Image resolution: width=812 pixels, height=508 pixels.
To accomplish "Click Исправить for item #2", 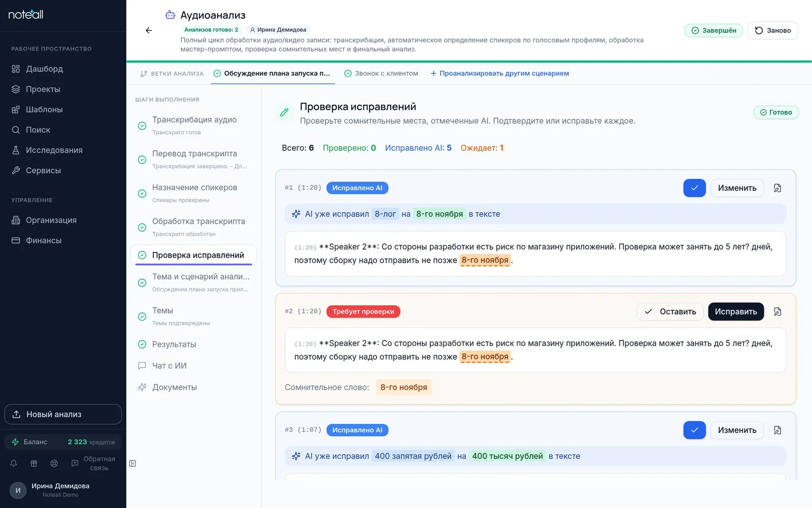I will [x=736, y=311].
